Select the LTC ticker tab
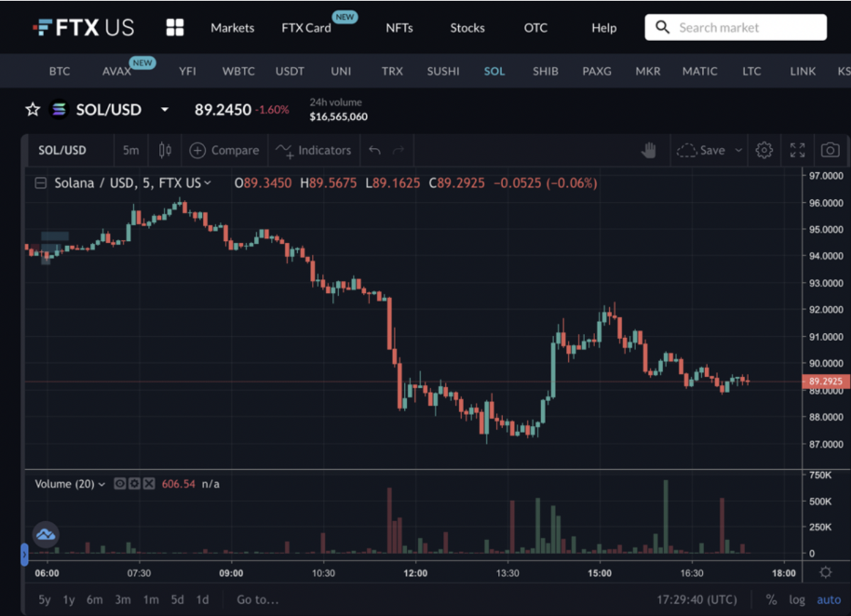The height and width of the screenshot is (616, 851). coord(752,72)
